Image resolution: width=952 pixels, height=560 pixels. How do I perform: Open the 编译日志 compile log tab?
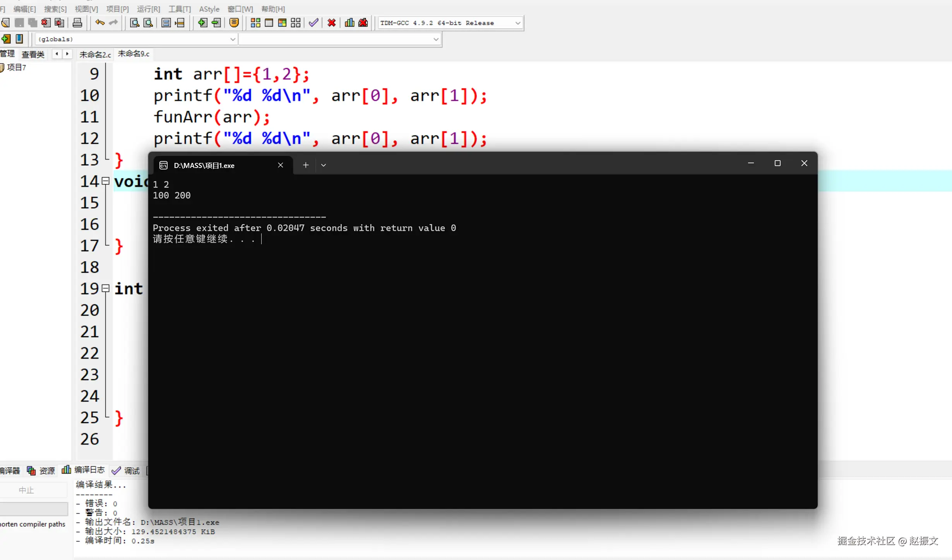[89, 470]
